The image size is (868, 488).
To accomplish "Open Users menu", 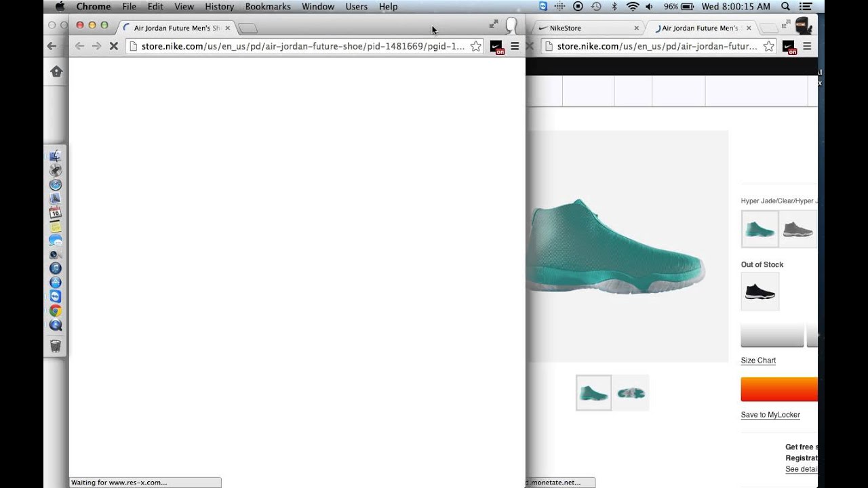I will tap(357, 6).
